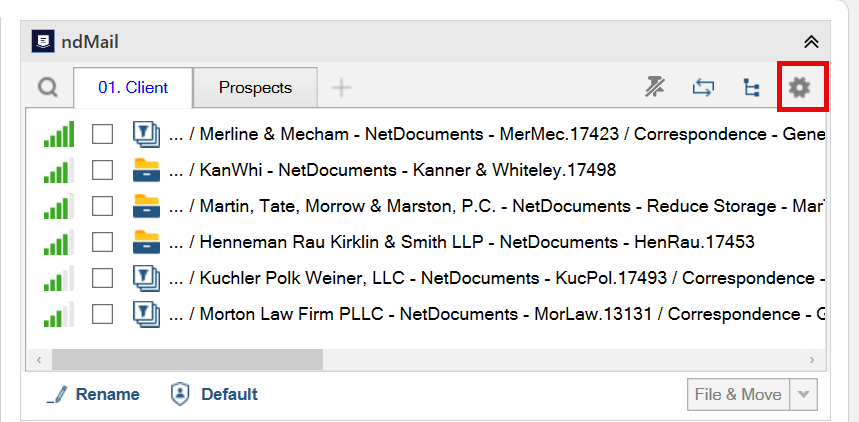Viewport: 859px width, 422px height.
Task: Collapse the ndMail panel
Action: [811, 42]
